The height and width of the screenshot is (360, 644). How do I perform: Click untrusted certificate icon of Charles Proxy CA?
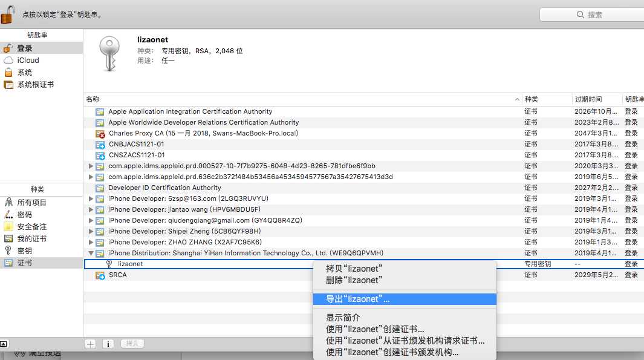coord(100,134)
